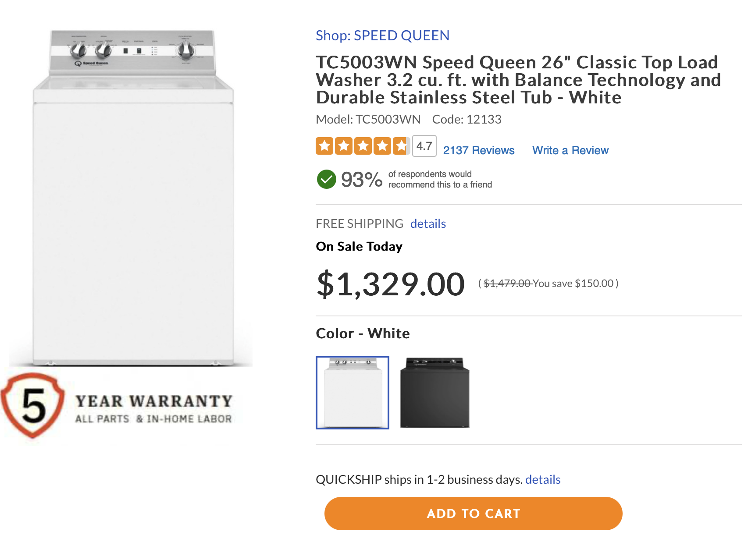Screen dimensions: 748x560
Task: Click the 93% recommend percentage
Action: pyautogui.click(x=362, y=180)
